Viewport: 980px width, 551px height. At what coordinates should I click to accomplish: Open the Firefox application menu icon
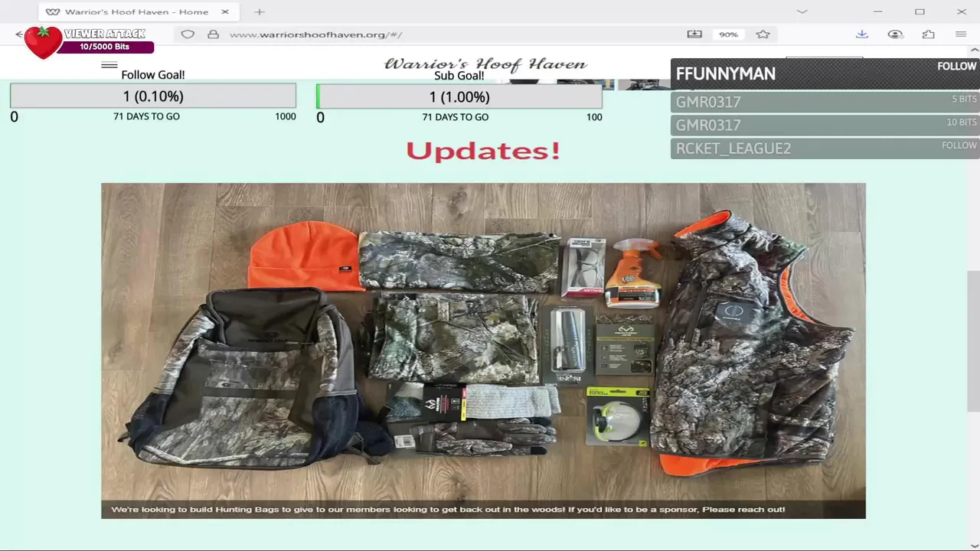[961, 34]
